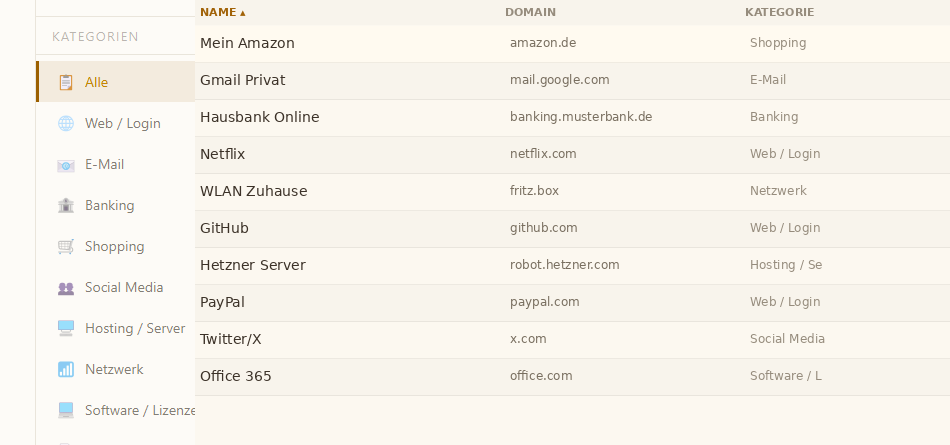Click the Netzwerk chart icon

[x=66, y=369]
